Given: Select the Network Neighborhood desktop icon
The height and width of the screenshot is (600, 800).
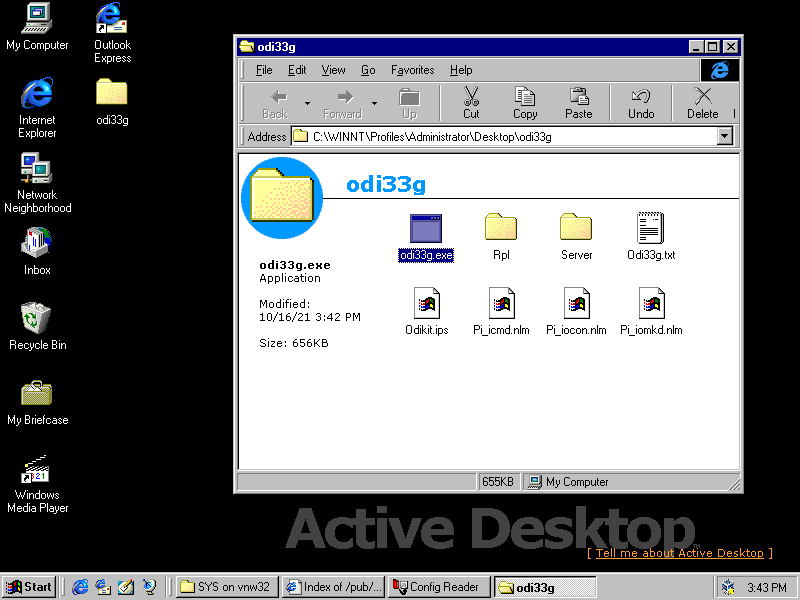Looking at the screenshot, I should [x=37, y=183].
